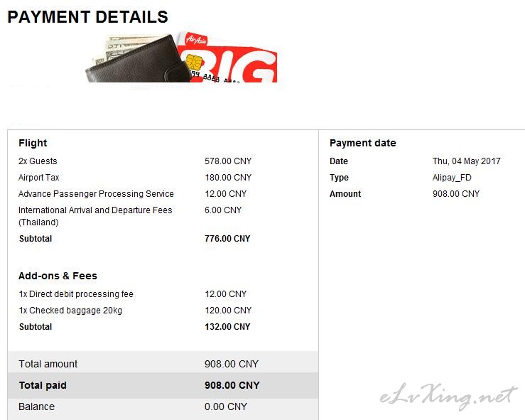Screen dimensions: 525x420
Task: Select the Add-ons & Fees header
Action: click(x=58, y=276)
